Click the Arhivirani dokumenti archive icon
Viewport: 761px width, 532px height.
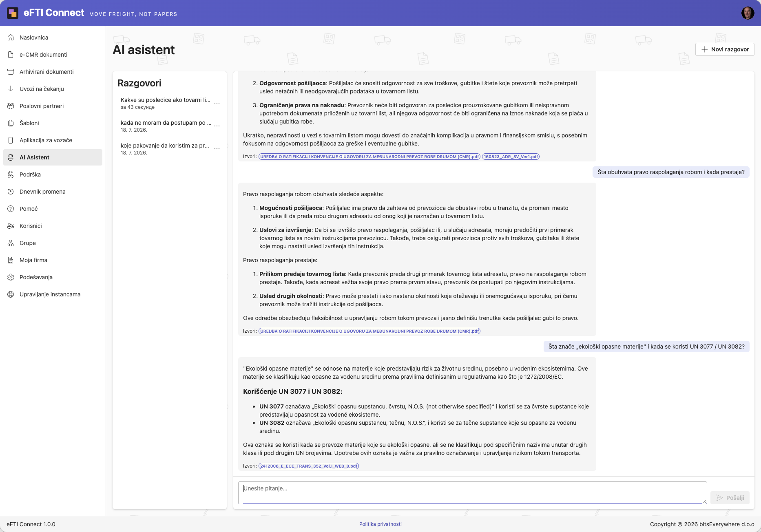click(11, 72)
